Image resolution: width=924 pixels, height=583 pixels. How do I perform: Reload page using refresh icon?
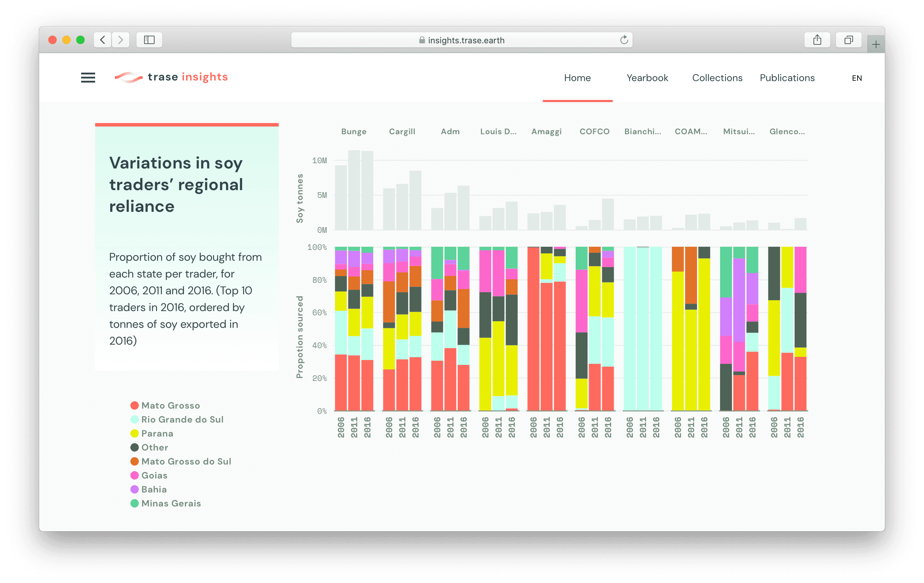(624, 40)
